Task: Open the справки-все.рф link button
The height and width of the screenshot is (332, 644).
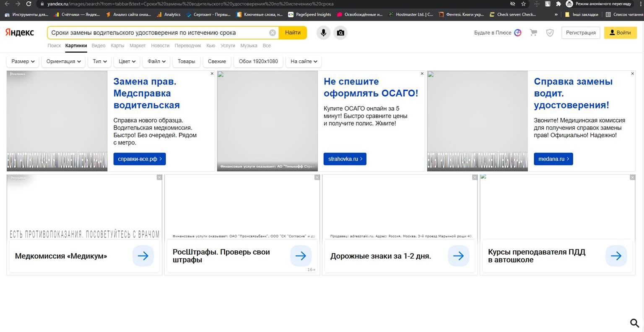Action: click(140, 159)
